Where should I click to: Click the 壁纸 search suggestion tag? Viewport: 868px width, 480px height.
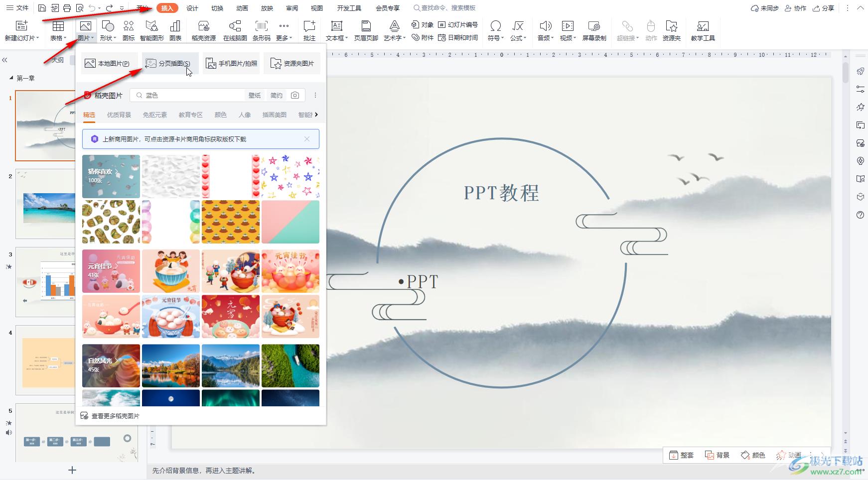pos(255,95)
